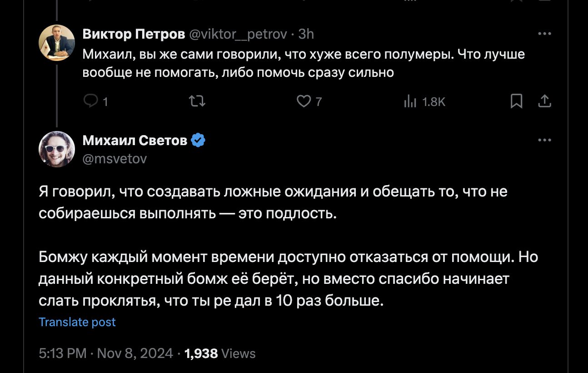Screen dimensions: 588x373
Task: Go to Виктор Петров's profile name
Action: click(134, 34)
